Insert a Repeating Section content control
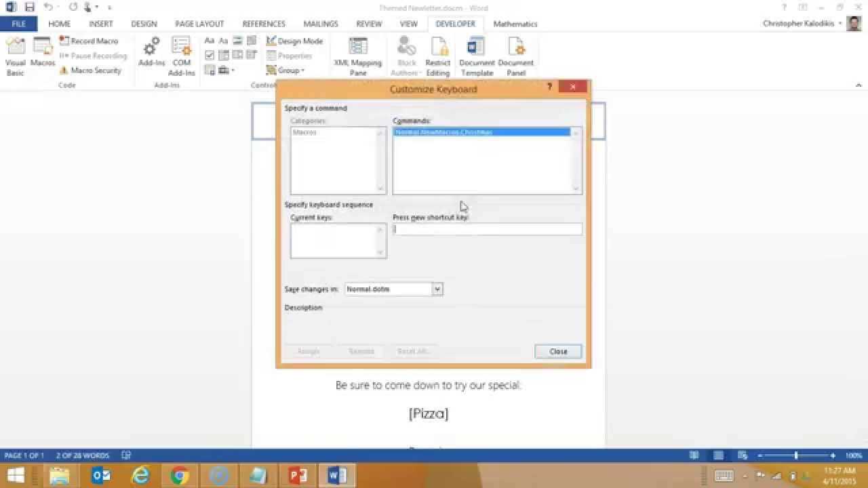Image resolution: width=868 pixels, height=488 pixels. (210, 70)
